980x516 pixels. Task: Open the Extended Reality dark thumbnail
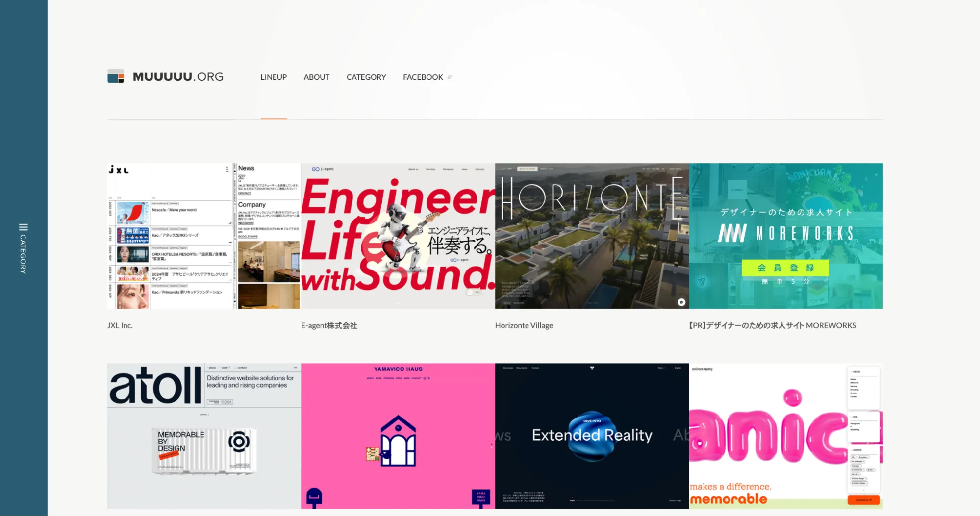(592, 436)
